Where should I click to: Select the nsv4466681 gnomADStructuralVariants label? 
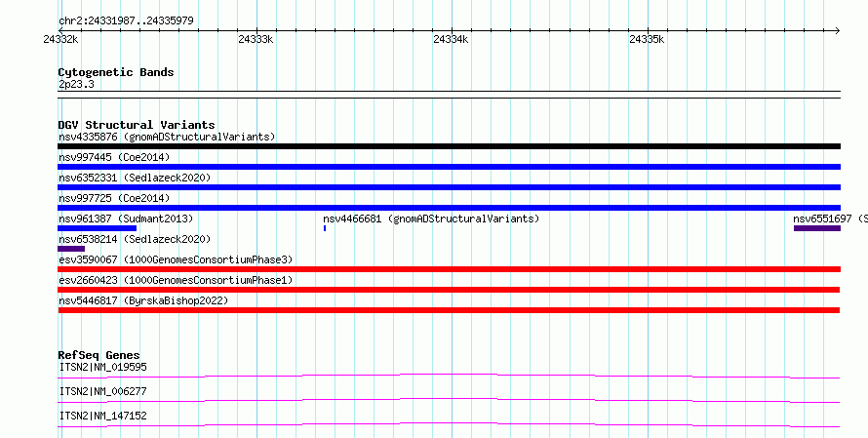tap(431, 219)
